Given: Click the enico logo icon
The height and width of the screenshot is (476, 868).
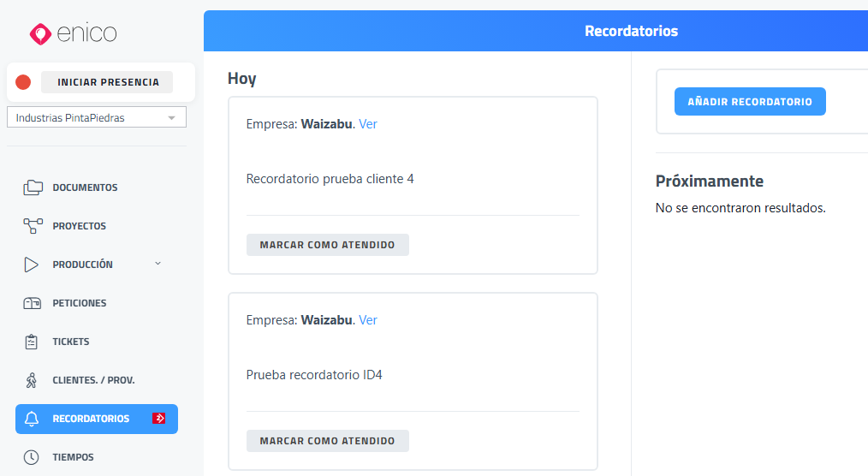Looking at the screenshot, I should click(x=40, y=33).
